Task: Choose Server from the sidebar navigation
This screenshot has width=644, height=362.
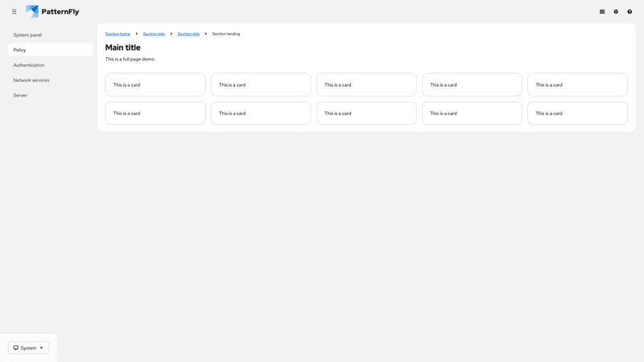Action: pyautogui.click(x=20, y=96)
